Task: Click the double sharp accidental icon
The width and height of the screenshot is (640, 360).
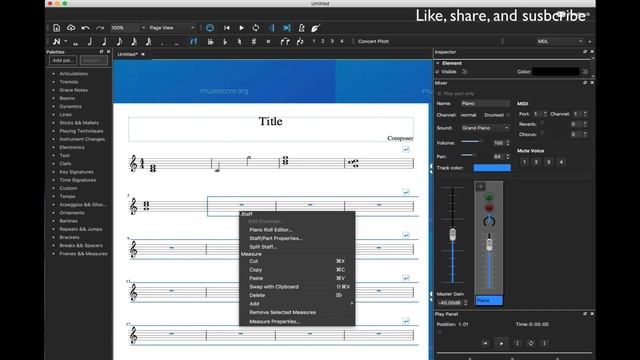Action: (x=268, y=41)
